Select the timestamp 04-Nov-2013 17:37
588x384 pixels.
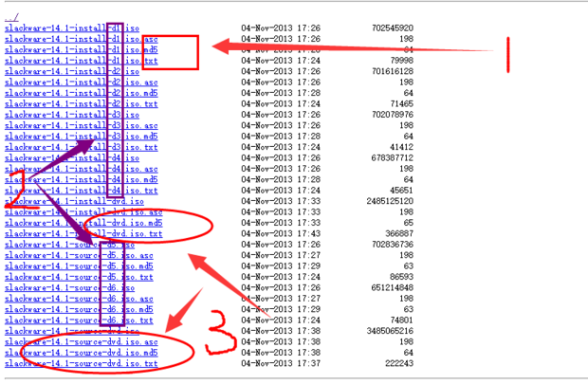click(281, 364)
